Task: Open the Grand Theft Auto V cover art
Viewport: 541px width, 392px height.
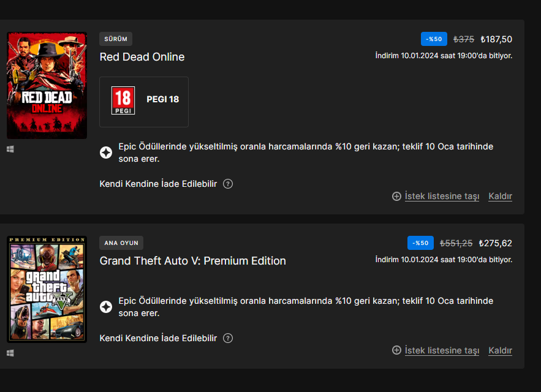Action: click(x=47, y=289)
